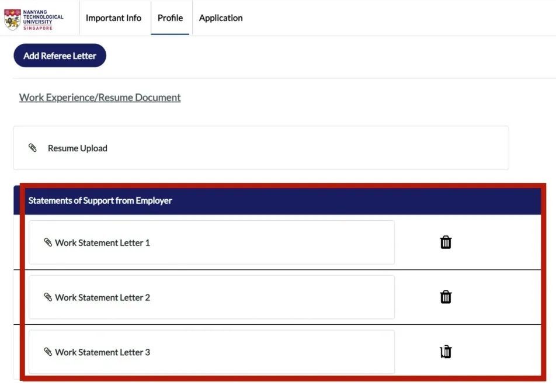
Task: Delete Work Statement Letter 1 with trash icon
Action: click(x=446, y=242)
